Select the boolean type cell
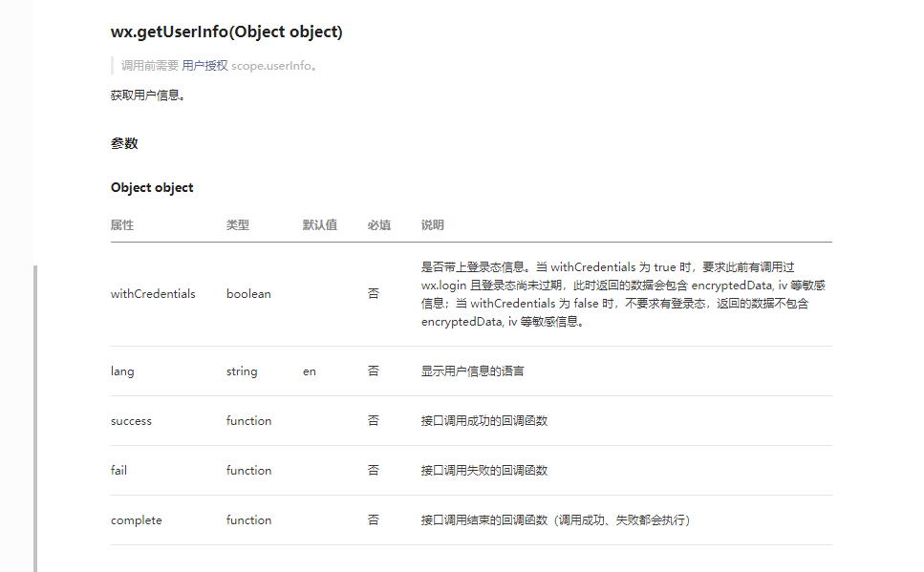The height and width of the screenshot is (572, 924). 248,294
